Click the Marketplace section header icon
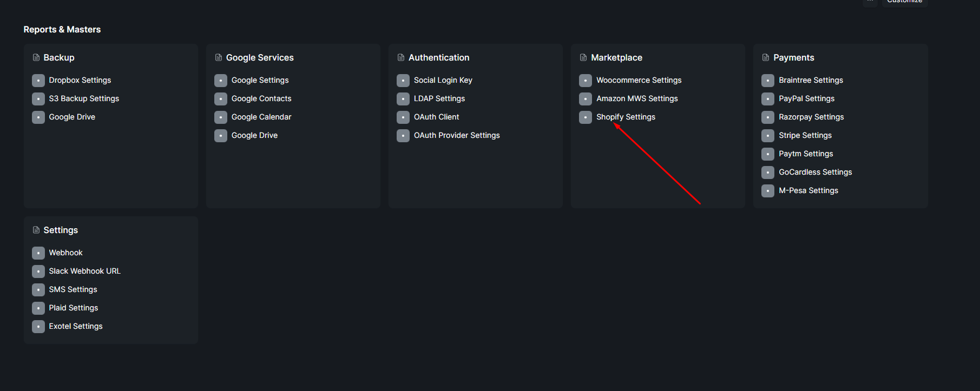This screenshot has width=980, height=391. click(583, 57)
